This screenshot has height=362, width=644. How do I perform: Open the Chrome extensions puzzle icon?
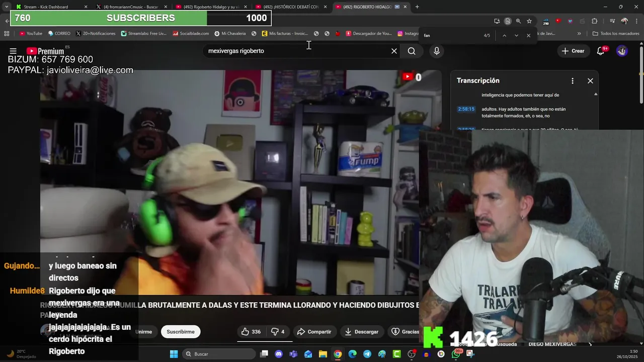pyautogui.click(x=595, y=21)
